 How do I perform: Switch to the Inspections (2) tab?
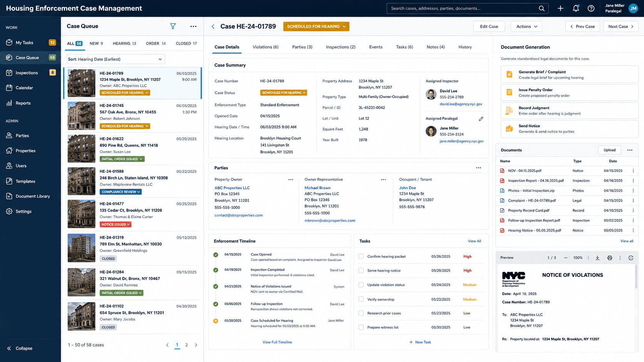[340, 47]
